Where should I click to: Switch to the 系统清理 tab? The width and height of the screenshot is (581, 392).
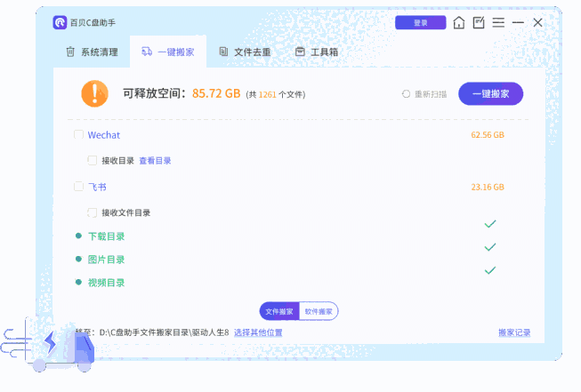(x=92, y=52)
